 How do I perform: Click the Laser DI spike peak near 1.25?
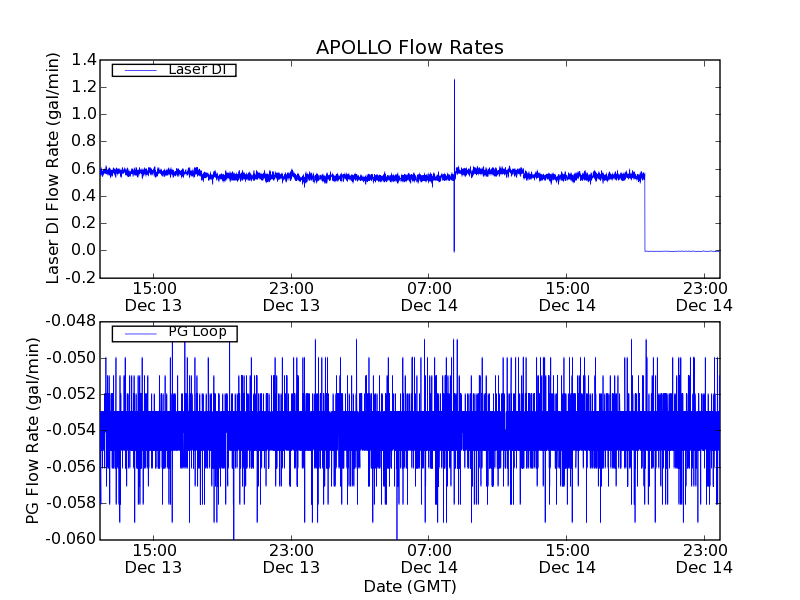click(x=454, y=81)
